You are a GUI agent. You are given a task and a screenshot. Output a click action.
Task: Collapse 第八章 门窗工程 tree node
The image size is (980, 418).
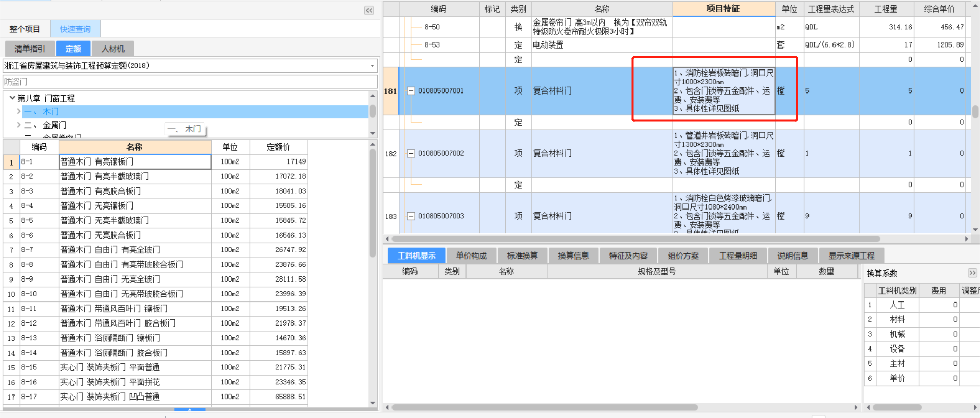pyautogui.click(x=12, y=98)
